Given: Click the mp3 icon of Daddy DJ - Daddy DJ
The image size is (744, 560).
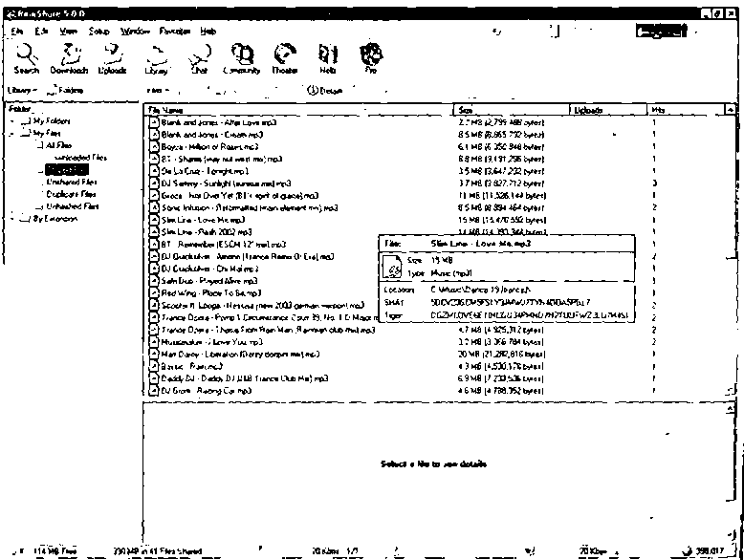Looking at the screenshot, I should pos(154,378).
